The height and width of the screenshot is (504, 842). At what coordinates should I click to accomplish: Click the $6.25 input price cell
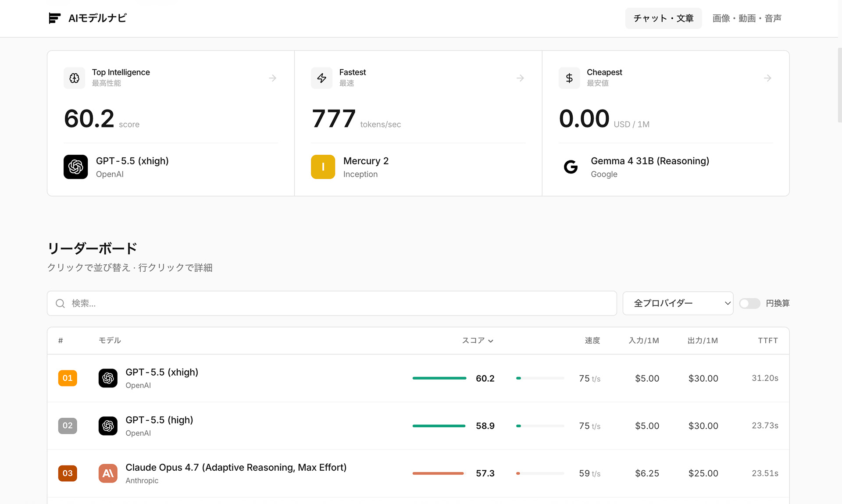pos(647,473)
